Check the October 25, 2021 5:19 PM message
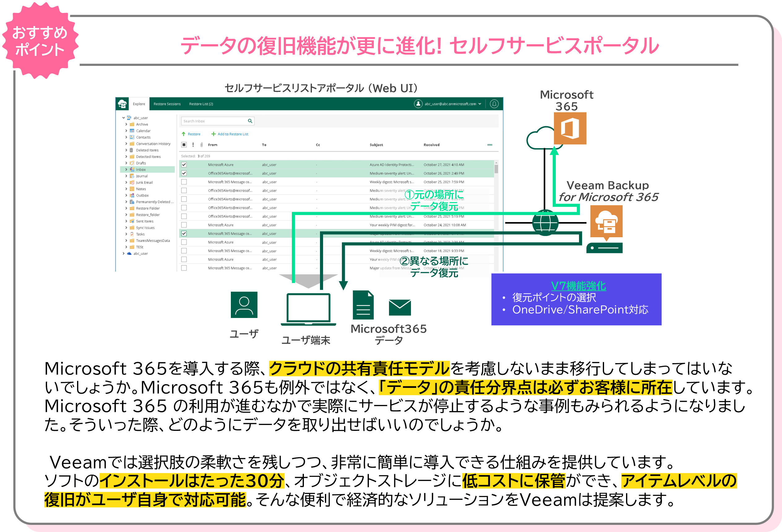Viewport: 782px width, 532px height. [x=184, y=217]
